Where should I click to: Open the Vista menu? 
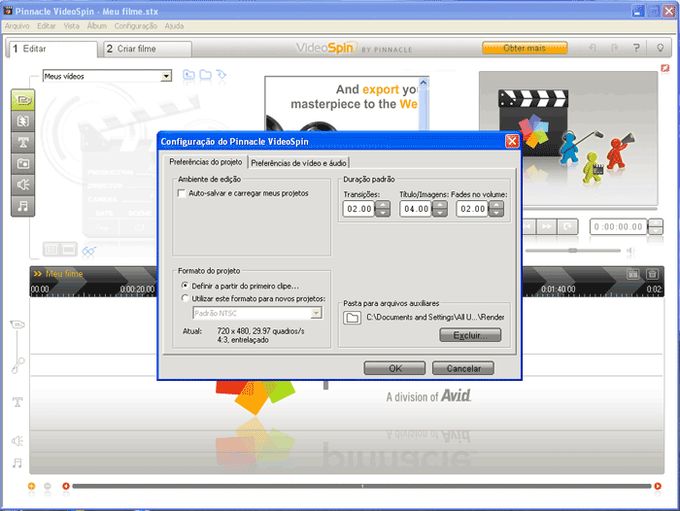click(72, 26)
